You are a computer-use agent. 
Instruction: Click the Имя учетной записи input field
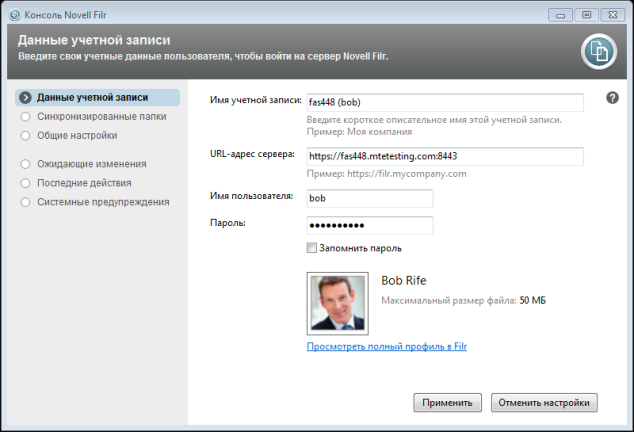click(x=443, y=102)
